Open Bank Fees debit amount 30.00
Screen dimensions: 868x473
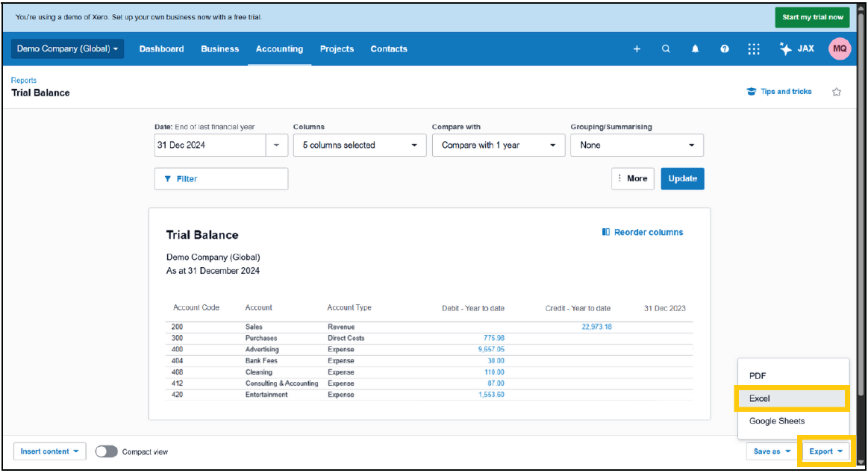[x=496, y=360]
